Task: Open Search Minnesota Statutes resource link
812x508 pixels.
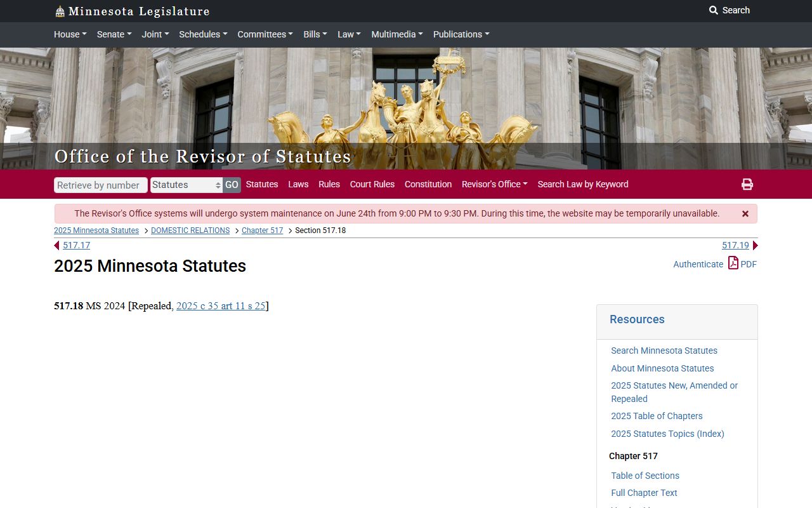Action: (664, 351)
